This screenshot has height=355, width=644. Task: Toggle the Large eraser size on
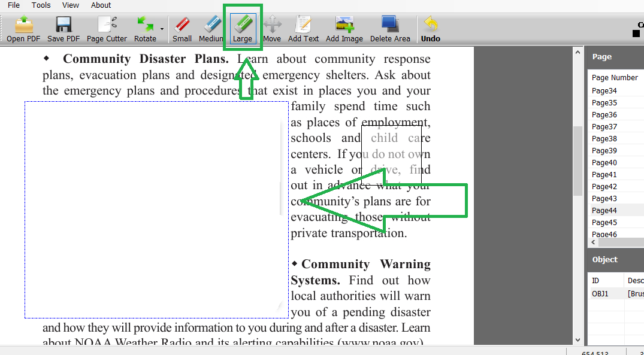click(x=243, y=28)
